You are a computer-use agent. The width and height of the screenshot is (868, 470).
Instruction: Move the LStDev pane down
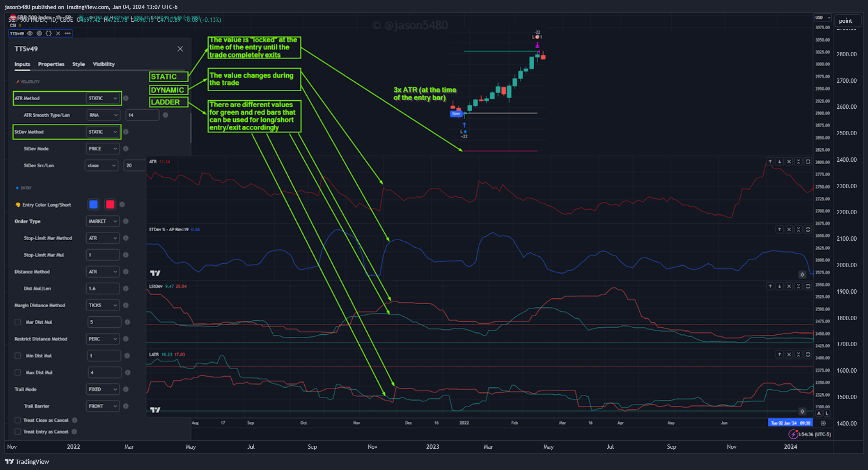(779, 286)
